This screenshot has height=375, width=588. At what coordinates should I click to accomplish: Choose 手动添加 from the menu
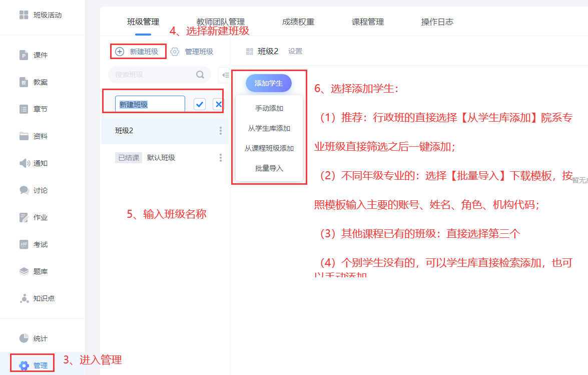click(269, 108)
